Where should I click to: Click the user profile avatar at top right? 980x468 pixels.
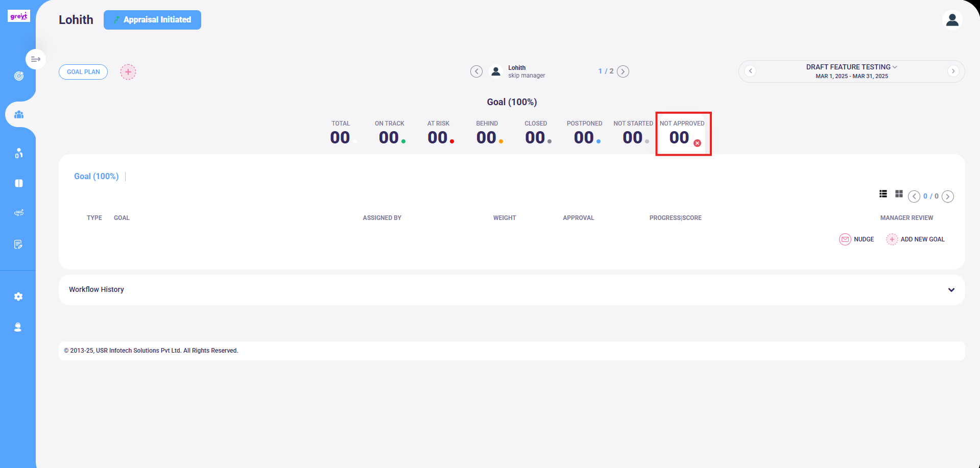[x=952, y=20]
